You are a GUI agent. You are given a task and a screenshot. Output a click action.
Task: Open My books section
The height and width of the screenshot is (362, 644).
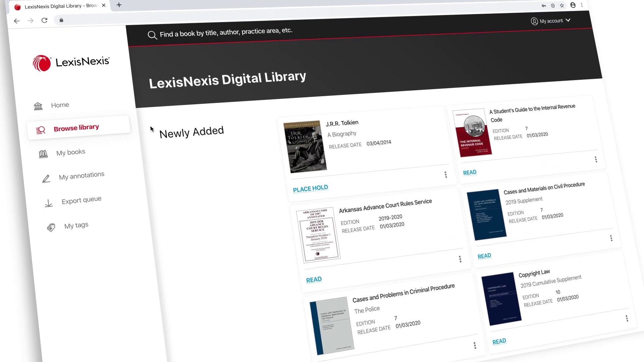(70, 153)
